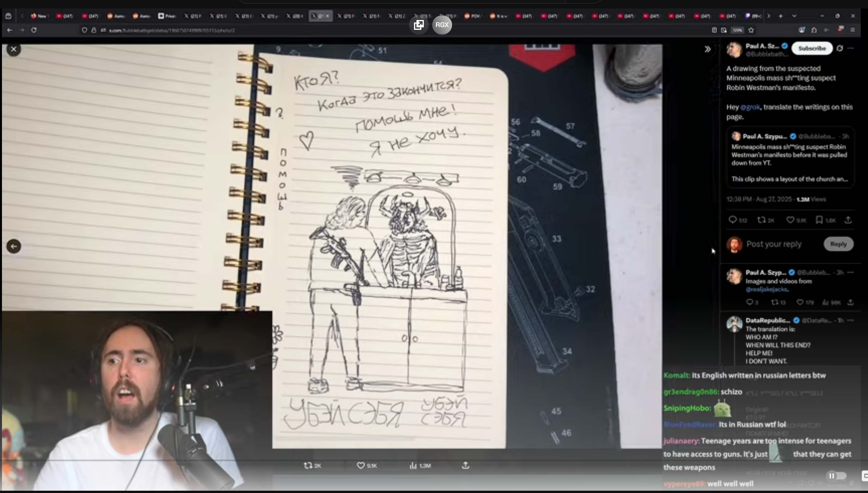Image resolution: width=868 pixels, height=493 pixels.
Task: Open the browser hamburger menu
Action: tap(853, 30)
